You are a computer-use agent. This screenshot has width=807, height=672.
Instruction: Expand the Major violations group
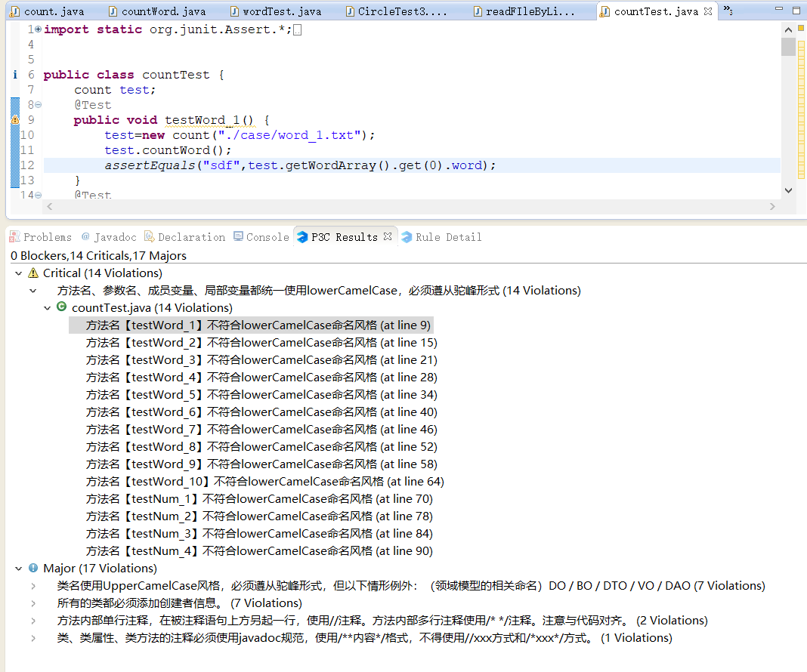18,569
